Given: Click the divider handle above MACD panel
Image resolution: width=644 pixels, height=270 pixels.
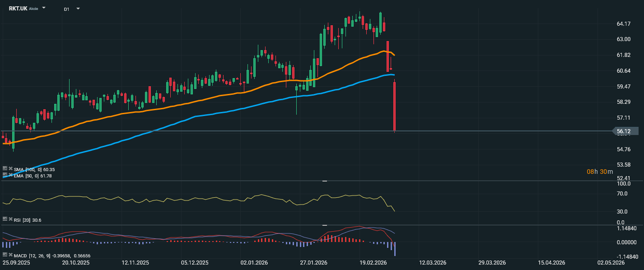Looking at the screenshot, I should 324,225.
